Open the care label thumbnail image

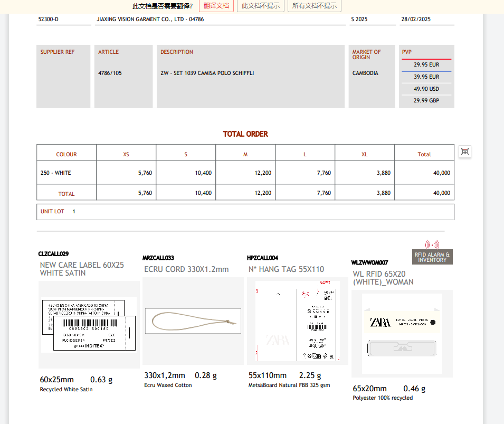(89, 325)
